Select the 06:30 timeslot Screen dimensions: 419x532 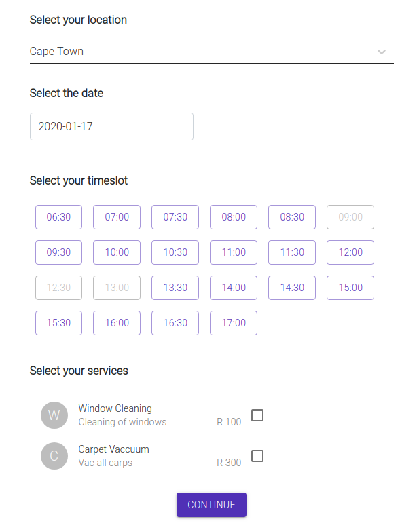pyautogui.click(x=58, y=217)
